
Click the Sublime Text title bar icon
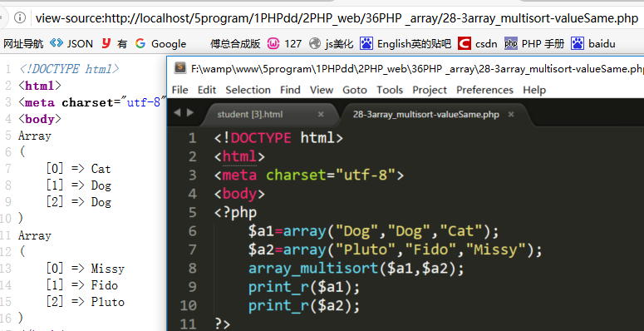click(179, 68)
